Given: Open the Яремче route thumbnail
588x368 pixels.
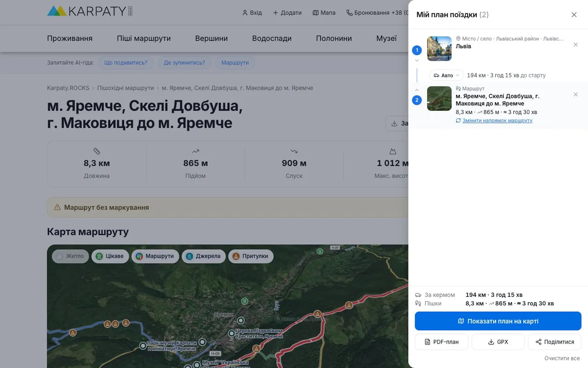Looking at the screenshot, I should 439,98.
